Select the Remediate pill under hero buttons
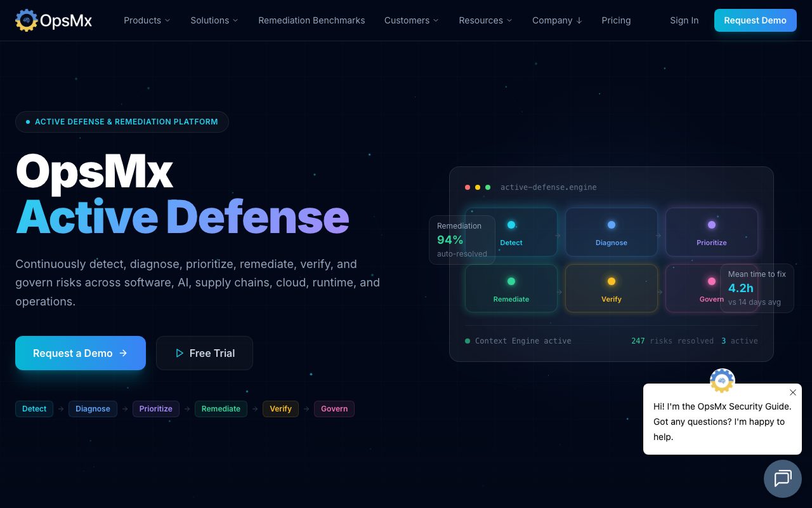The height and width of the screenshot is (508, 812). coord(221,409)
